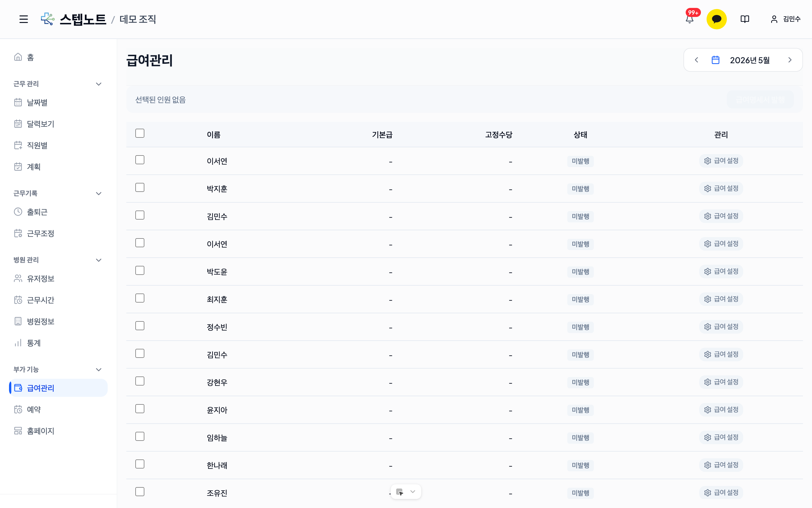The width and height of the screenshot is (812, 508).
Task: Click the 미발행 badge for 최지훈
Action: click(x=581, y=299)
